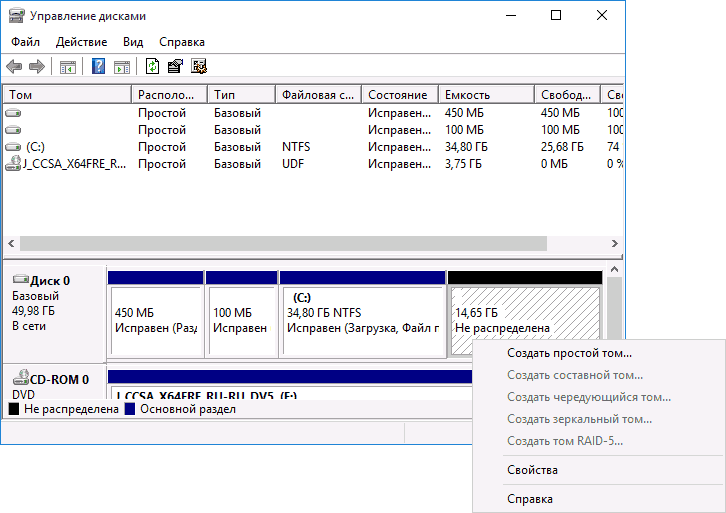Viewport: 726px width, 513px height.
Task: Open the Properties toolbar icon
Action: coord(175,67)
